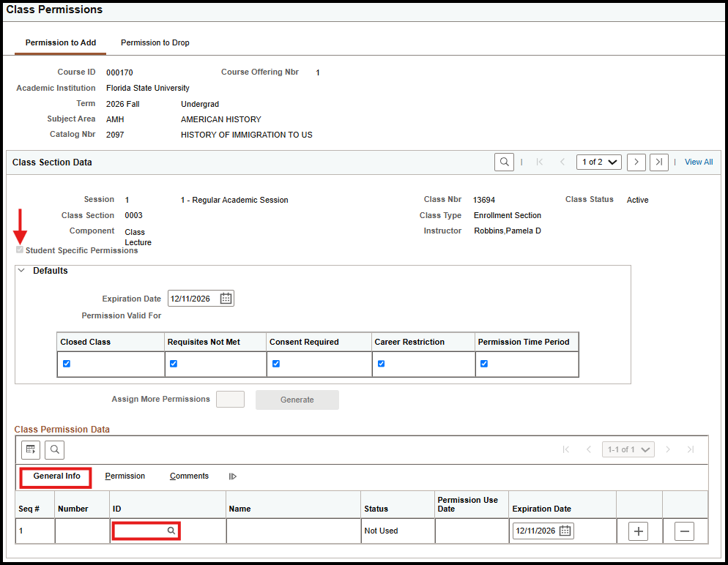Go to first class section row

pos(540,162)
